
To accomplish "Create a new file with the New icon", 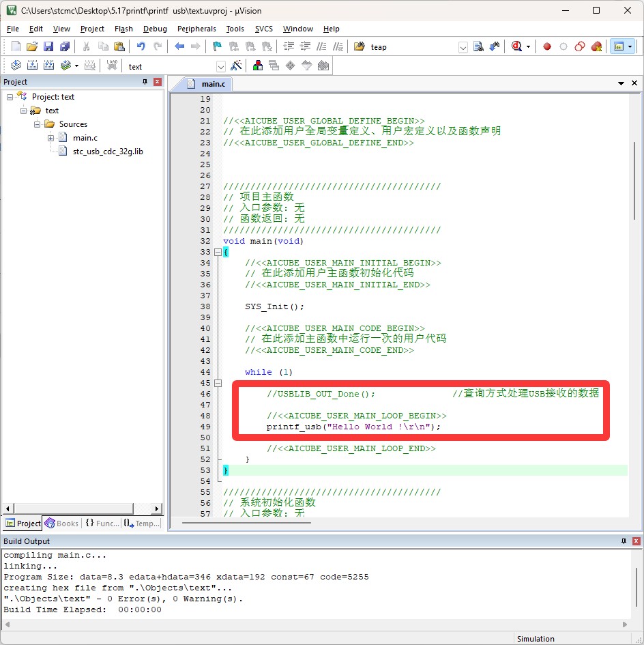I will (16, 46).
